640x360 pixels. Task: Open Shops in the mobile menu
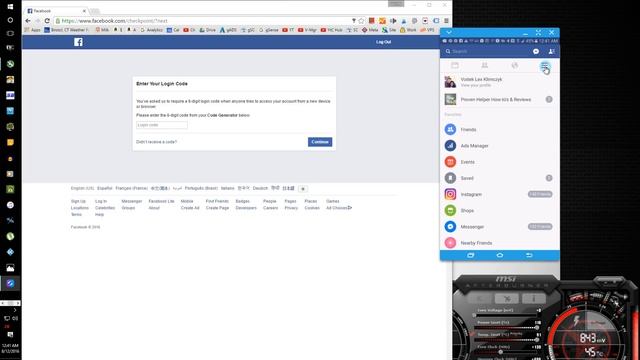coord(500,210)
